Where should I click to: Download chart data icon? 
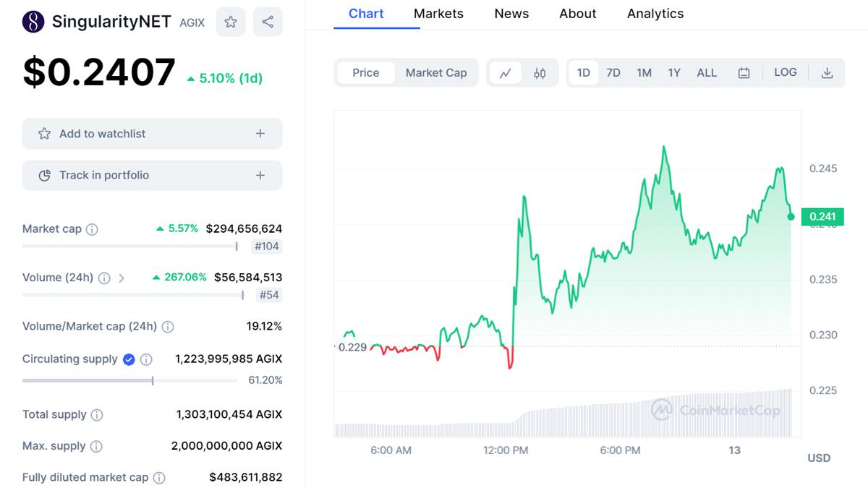[827, 73]
